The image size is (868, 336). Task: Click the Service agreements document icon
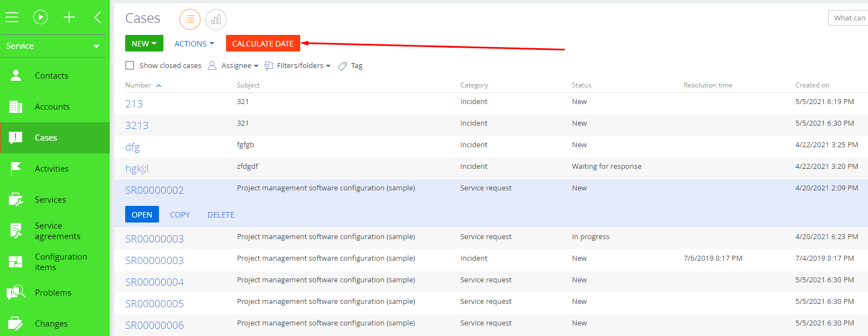coord(16,231)
